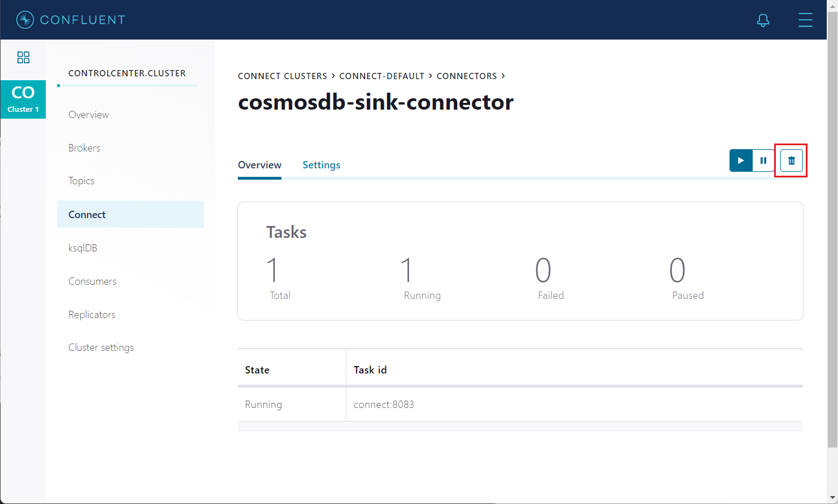Open the ksqlDB section
This screenshot has height=504, width=838.
[x=83, y=248]
